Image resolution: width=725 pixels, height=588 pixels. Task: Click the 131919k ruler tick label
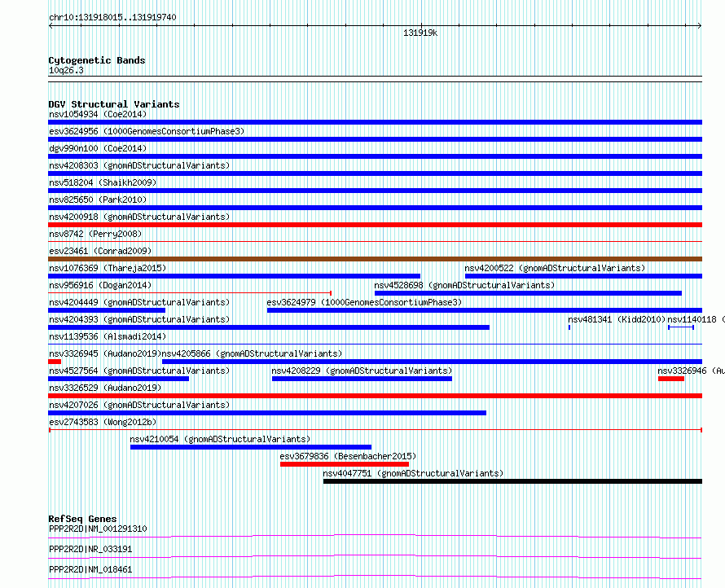coord(420,33)
